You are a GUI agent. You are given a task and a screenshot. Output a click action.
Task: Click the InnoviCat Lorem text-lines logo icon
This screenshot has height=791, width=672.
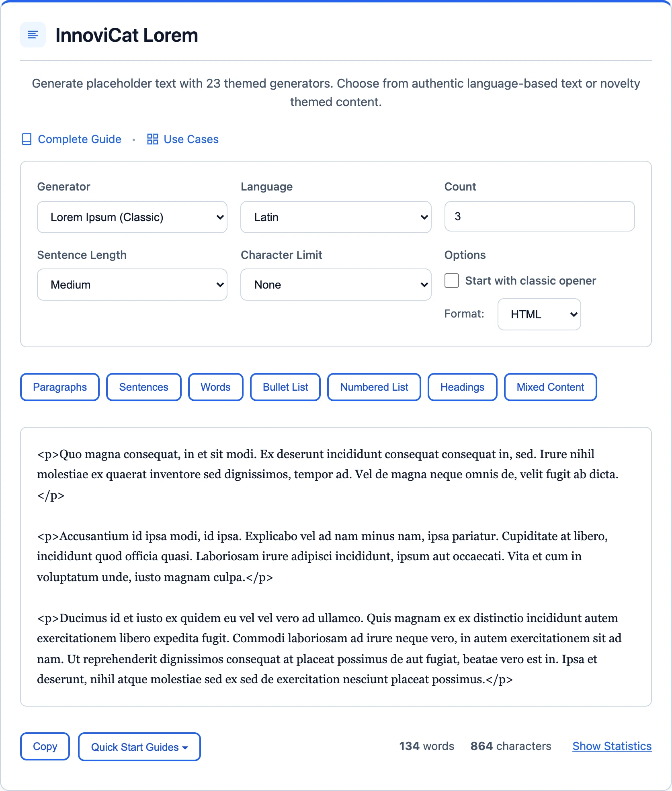[x=33, y=35]
